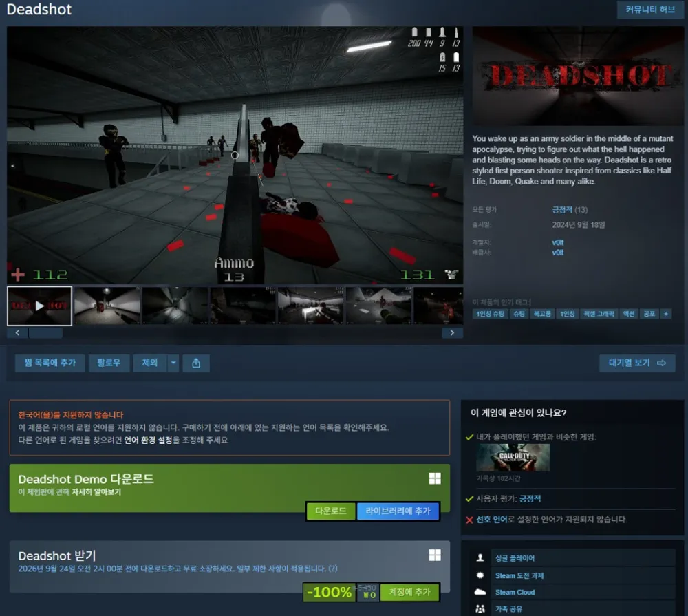
Task: Click the thumbnail strip scrollbar handle
Action: (45, 333)
